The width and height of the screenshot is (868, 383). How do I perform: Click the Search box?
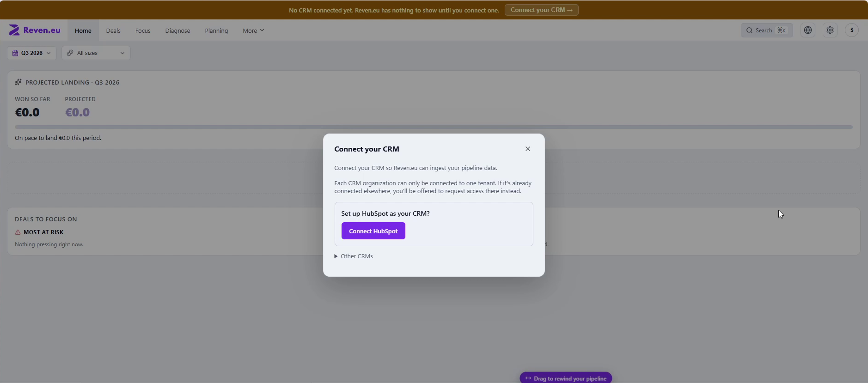click(767, 30)
